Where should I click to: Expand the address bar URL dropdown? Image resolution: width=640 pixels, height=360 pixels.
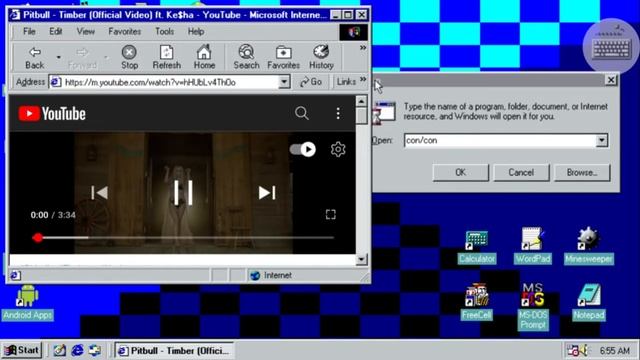tap(284, 82)
